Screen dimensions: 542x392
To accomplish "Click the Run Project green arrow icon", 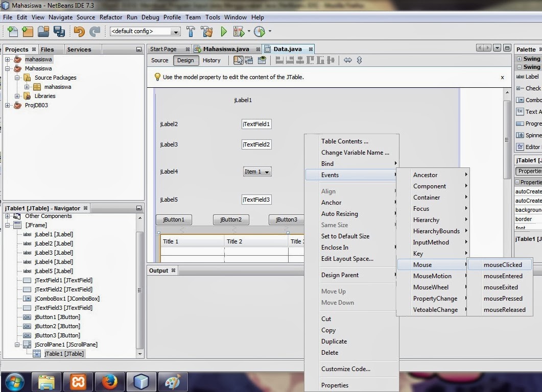I will (224, 31).
